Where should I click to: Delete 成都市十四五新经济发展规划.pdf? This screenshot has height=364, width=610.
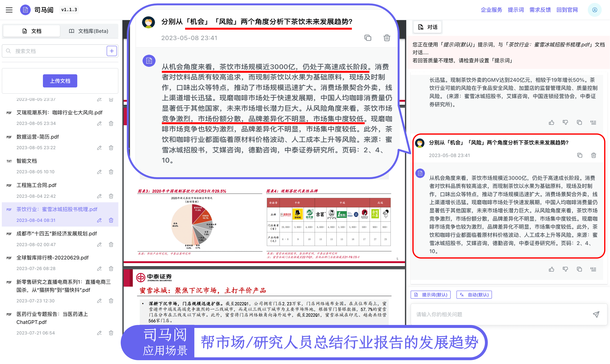click(111, 245)
